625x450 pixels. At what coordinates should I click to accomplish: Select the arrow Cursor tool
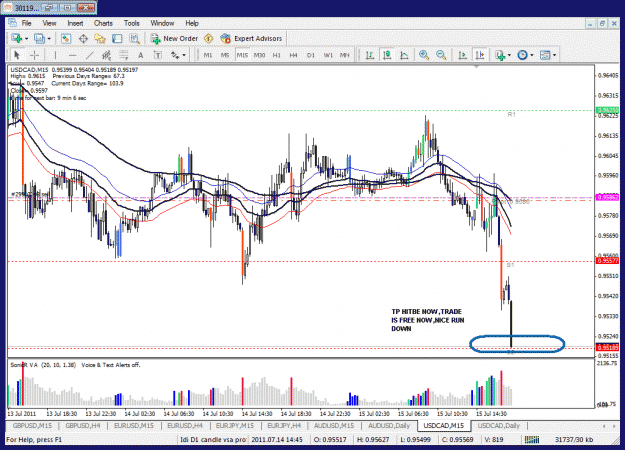pyautogui.click(x=16, y=55)
